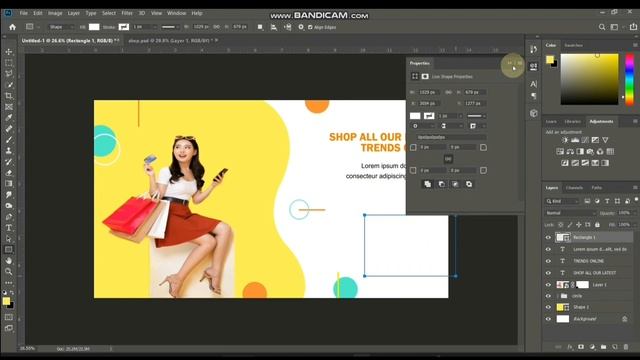Switch to the Channels tab
The height and width of the screenshot is (360, 640).
[x=574, y=188]
